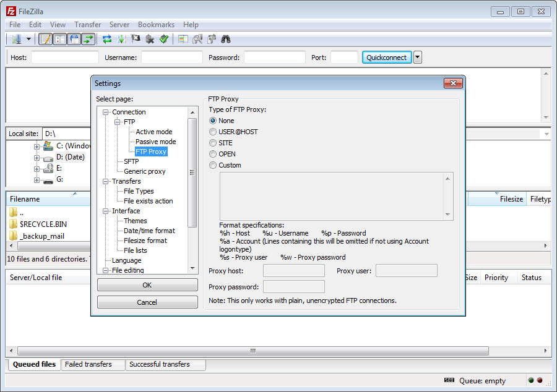The image size is (557, 392).
Task: Click the Reconnect green checkmark icon
Action: click(x=164, y=39)
